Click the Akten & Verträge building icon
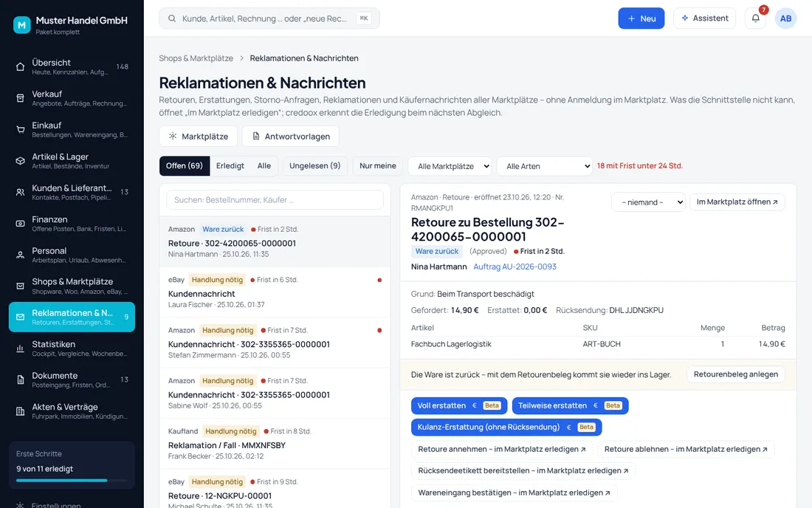812x508 pixels. (20, 411)
